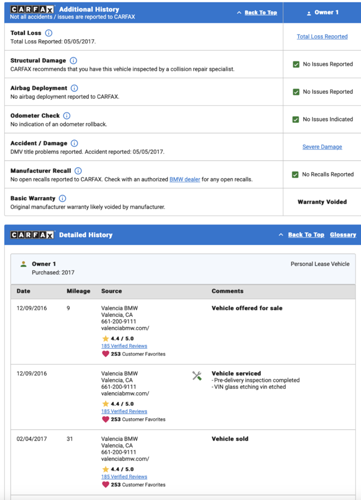
Task: Open the Accident / Damage info icon
Action: (74, 143)
